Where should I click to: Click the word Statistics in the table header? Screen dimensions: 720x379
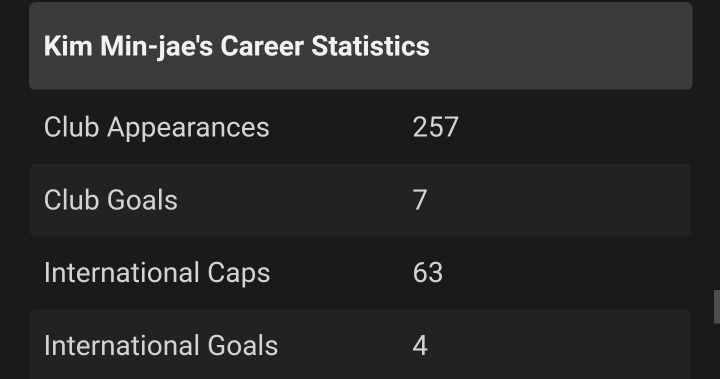tap(371, 46)
